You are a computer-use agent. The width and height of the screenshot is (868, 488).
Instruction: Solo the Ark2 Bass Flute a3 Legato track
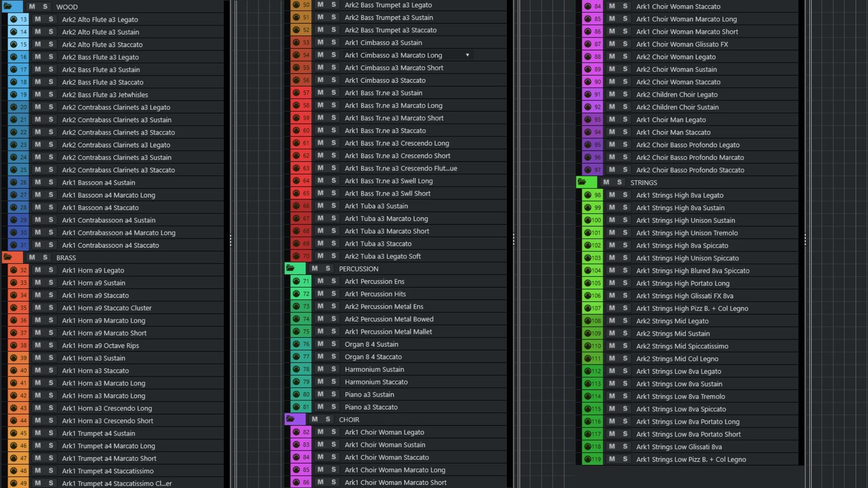51,57
